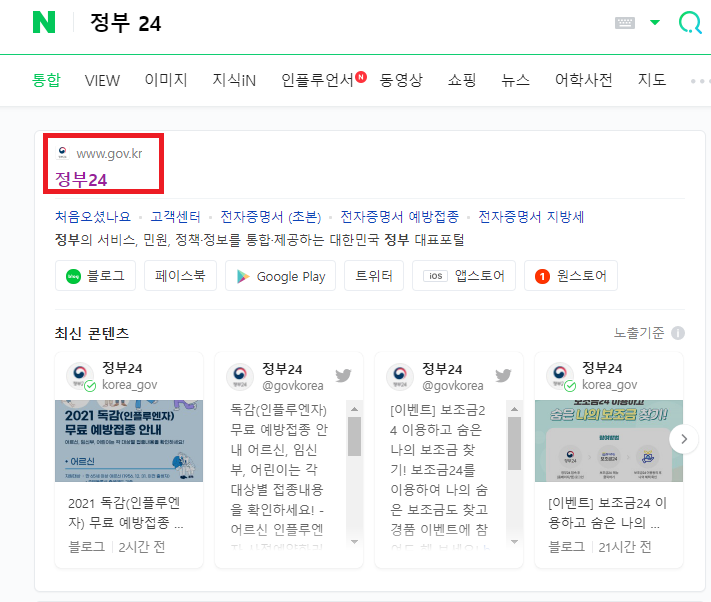This screenshot has height=602, width=711.
Task: Click the 트위터 channel button
Action: [374, 276]
